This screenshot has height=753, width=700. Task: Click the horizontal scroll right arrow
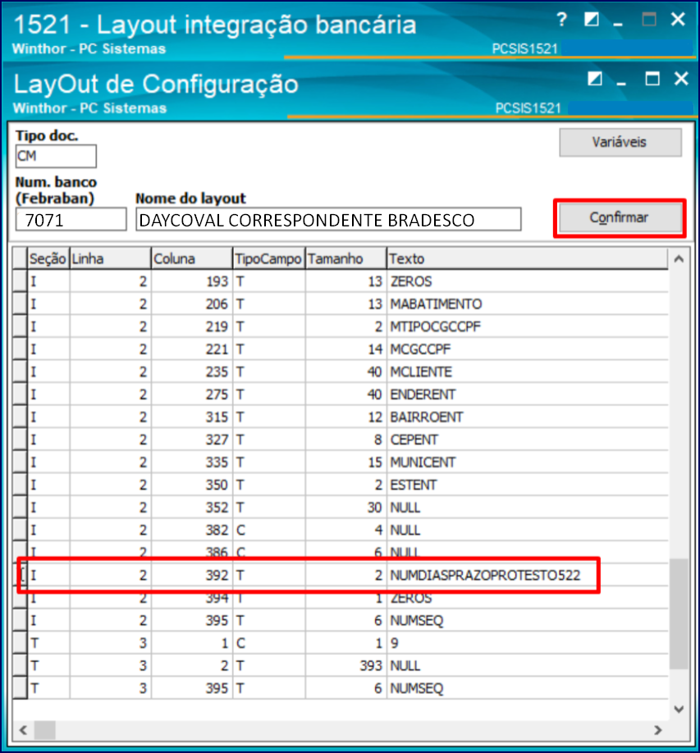657,730
